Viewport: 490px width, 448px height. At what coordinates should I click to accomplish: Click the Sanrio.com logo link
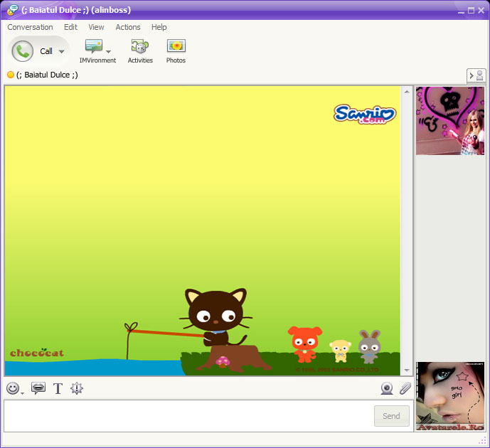pyautogui.click(x=365, y=114)
